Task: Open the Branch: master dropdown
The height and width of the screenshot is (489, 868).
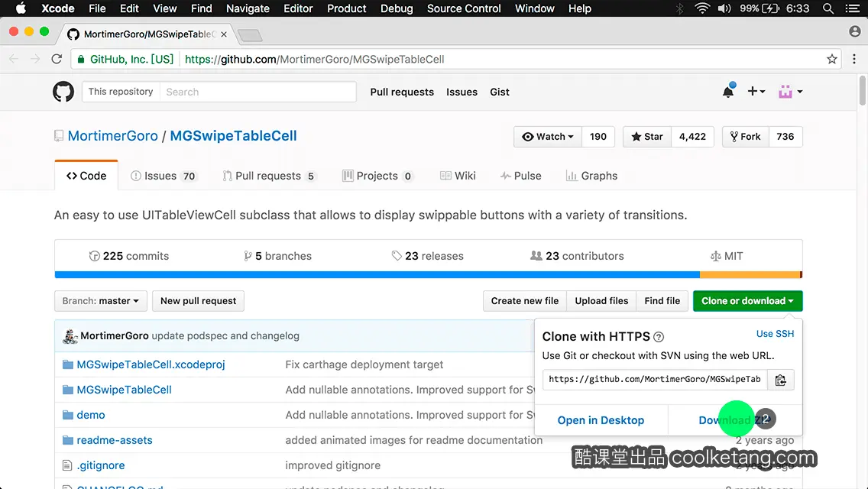Action: tap(101, 301)
